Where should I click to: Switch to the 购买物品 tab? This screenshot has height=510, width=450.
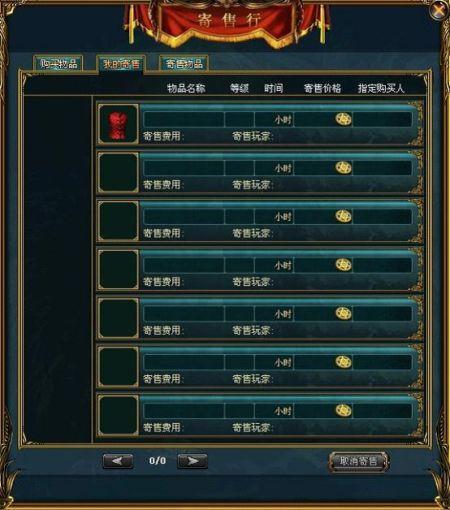pyautogui.click(x=58, y=63)
